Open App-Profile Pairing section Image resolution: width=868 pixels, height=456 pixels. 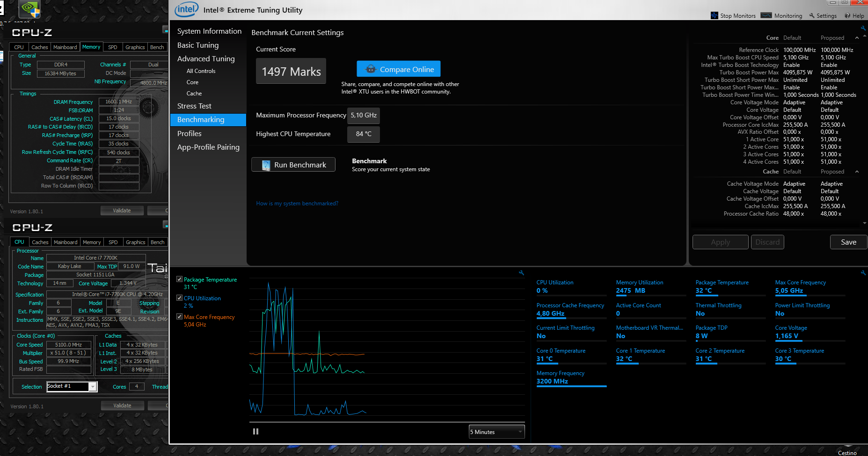[x=208, y=147]
